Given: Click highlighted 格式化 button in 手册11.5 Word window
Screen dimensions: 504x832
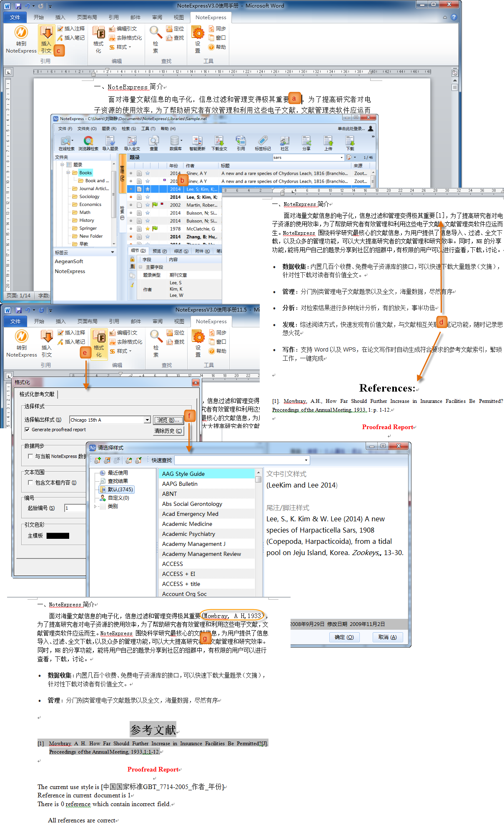Looking at the screenshot, I should 99,344.
